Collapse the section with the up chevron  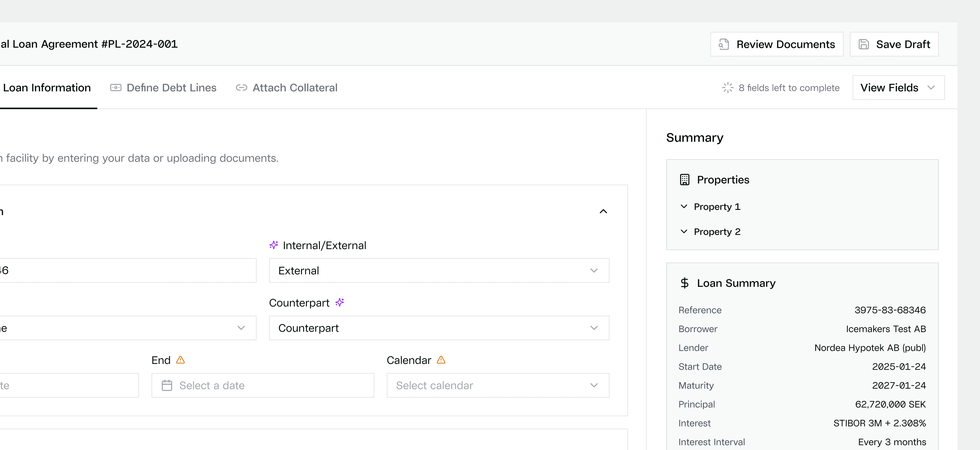tap(603, 211)
